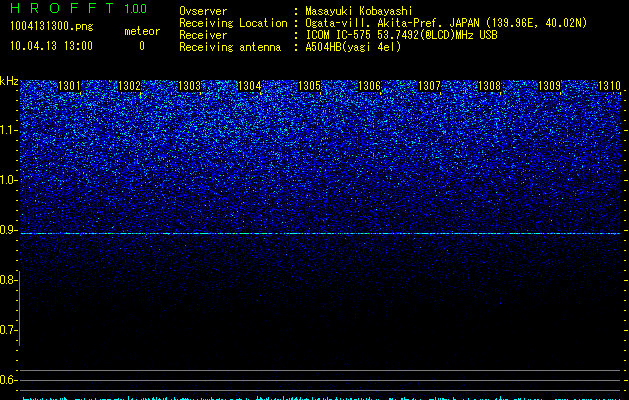Click the 1303 time marker
This screenshot has width=629, height=400.
pos(189,86)
